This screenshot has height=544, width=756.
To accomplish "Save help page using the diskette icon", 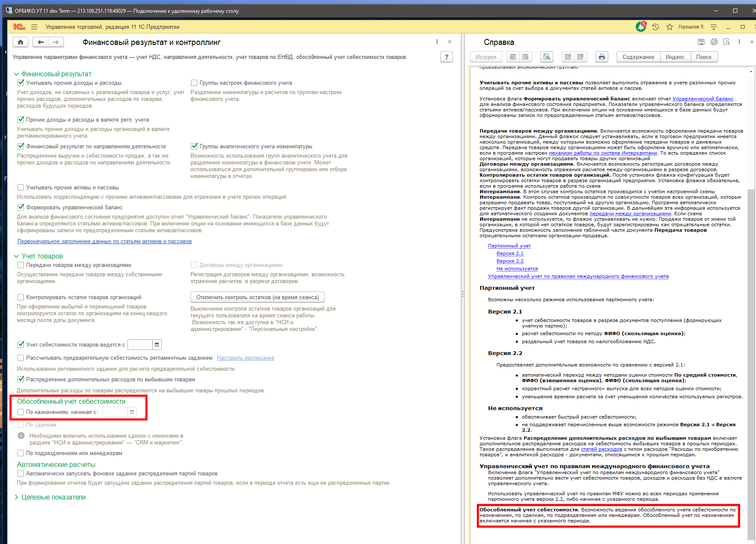I will (x=701, y=42).
